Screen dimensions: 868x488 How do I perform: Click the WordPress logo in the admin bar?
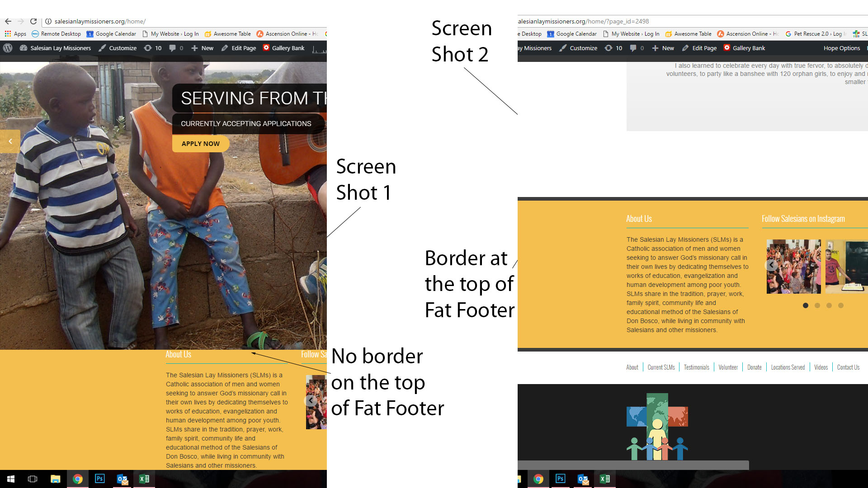tap(8, 48)
